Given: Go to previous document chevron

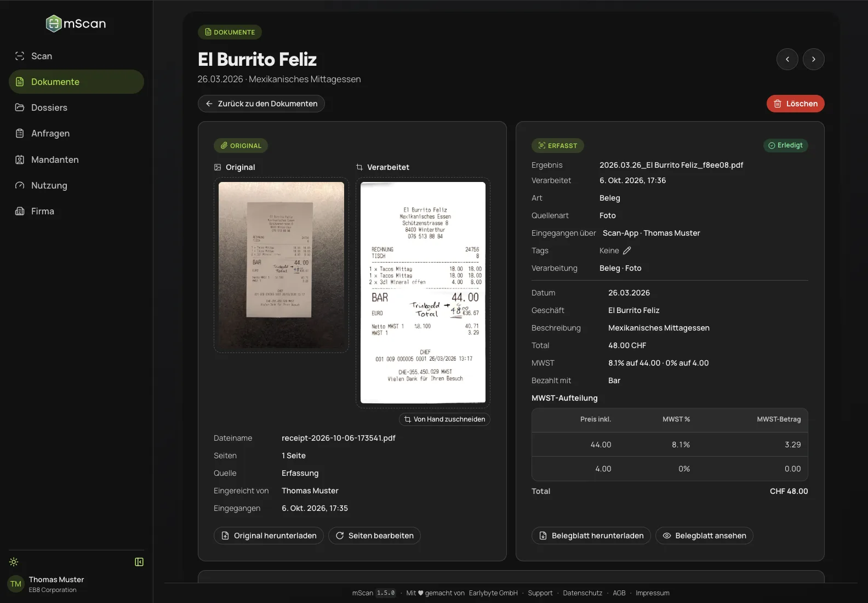Looking at the screenshot, I should click(x=787, y=59).
